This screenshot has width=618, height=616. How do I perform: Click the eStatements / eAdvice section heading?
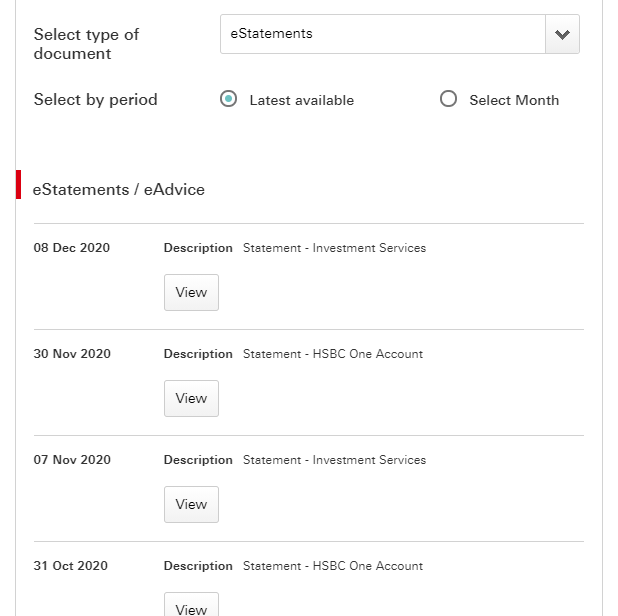click(x=119, y=190)
